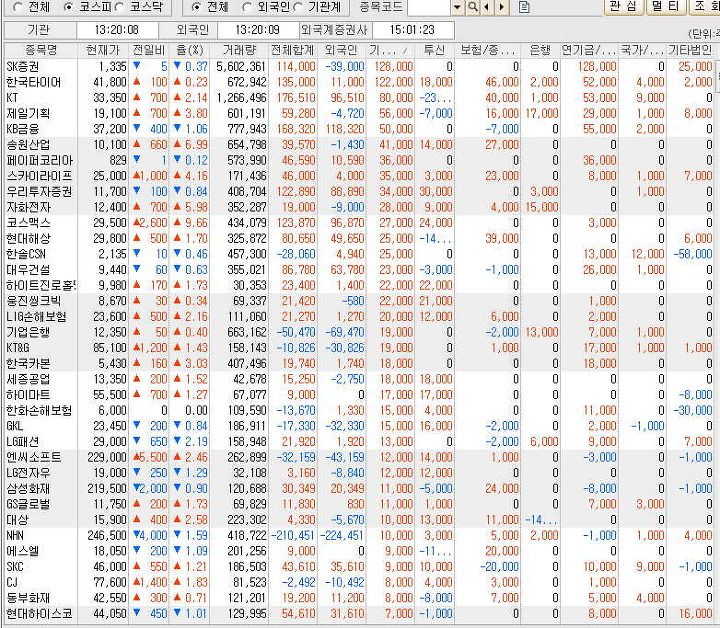This screenshot has height=628, width=720.
Task: Select the 코스닥 market radio button
Action: click(x=120, y=7)
